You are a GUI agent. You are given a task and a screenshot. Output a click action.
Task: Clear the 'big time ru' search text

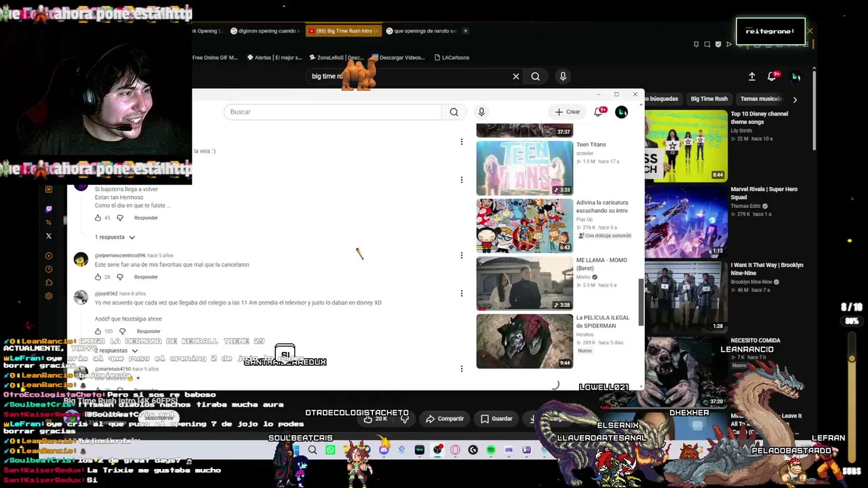(516, 77)
